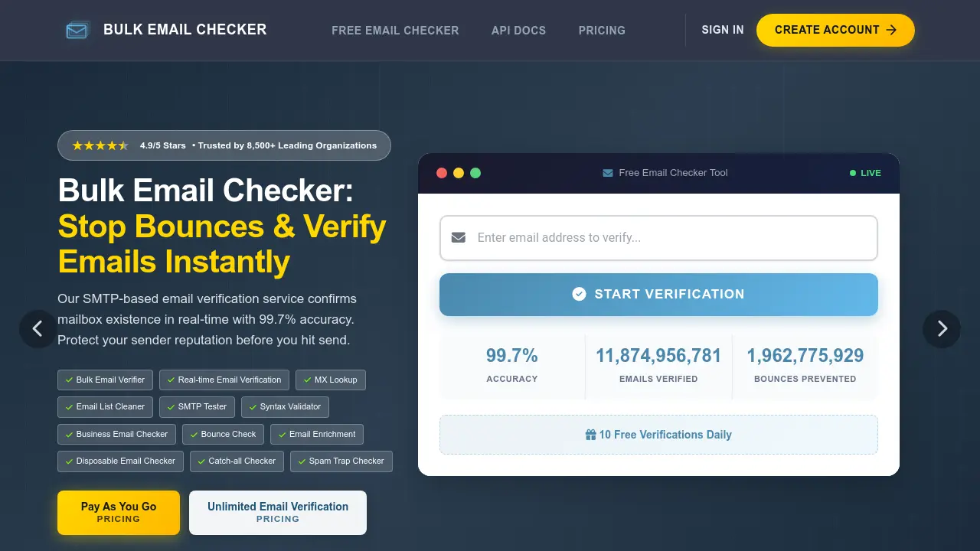Select the Spam Trap Checker tag
This screenshot has height=551, width=980.
[341, 461]
